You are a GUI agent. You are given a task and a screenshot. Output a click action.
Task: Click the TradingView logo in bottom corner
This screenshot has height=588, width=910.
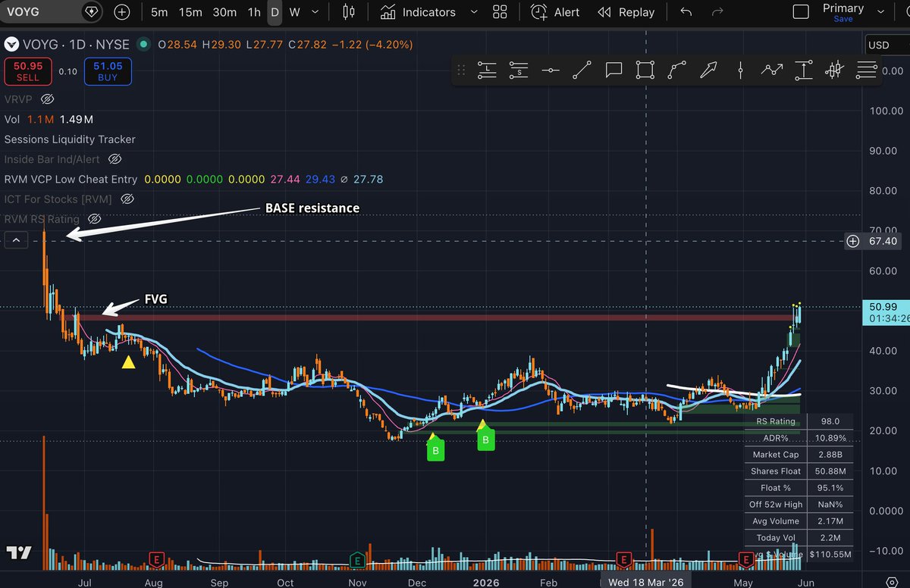click(x=20, y=552)
